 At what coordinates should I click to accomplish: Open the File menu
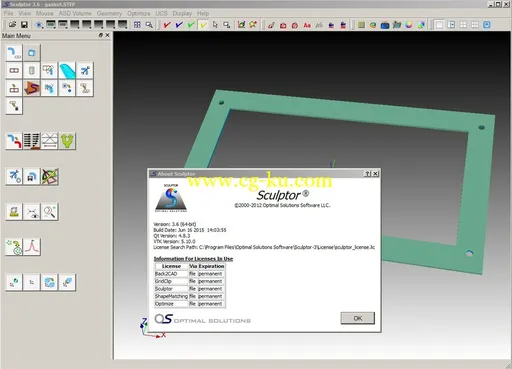tap(8, 13)
